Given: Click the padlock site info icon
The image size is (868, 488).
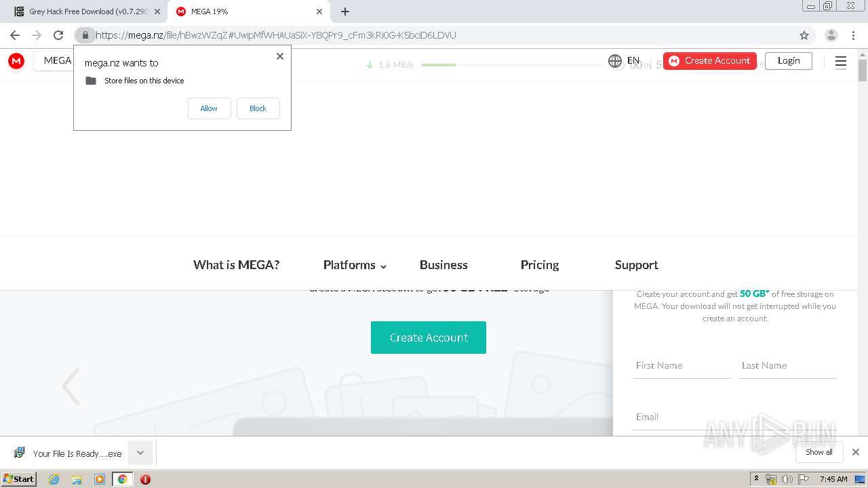Looking at the screenshot, I should tap(85, 35).
